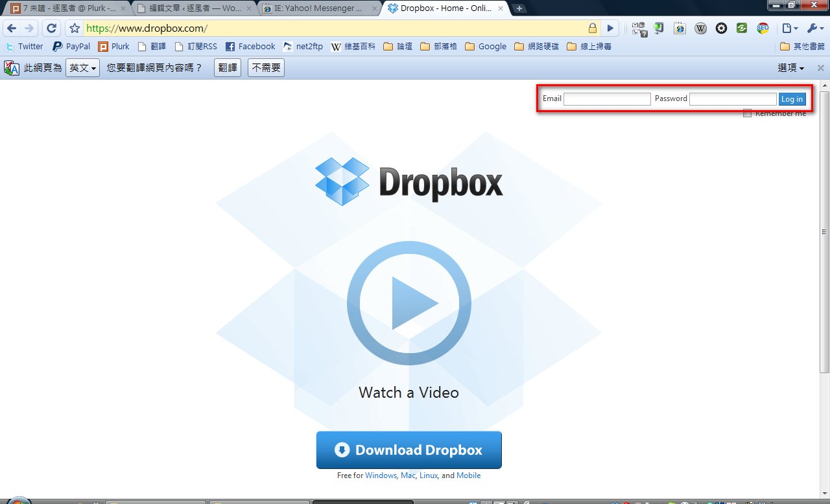Open the 訂閱RSS bookmark

pyautogui.click(x=196, y=47)
